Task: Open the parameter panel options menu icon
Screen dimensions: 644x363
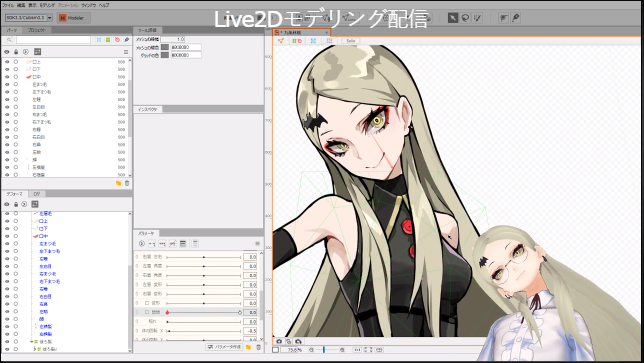Action: click(258, 244)
